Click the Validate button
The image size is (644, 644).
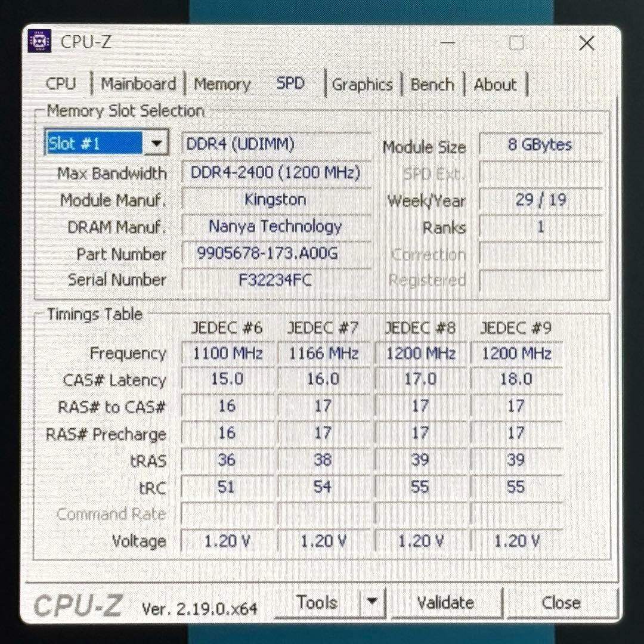pos(445,602)
